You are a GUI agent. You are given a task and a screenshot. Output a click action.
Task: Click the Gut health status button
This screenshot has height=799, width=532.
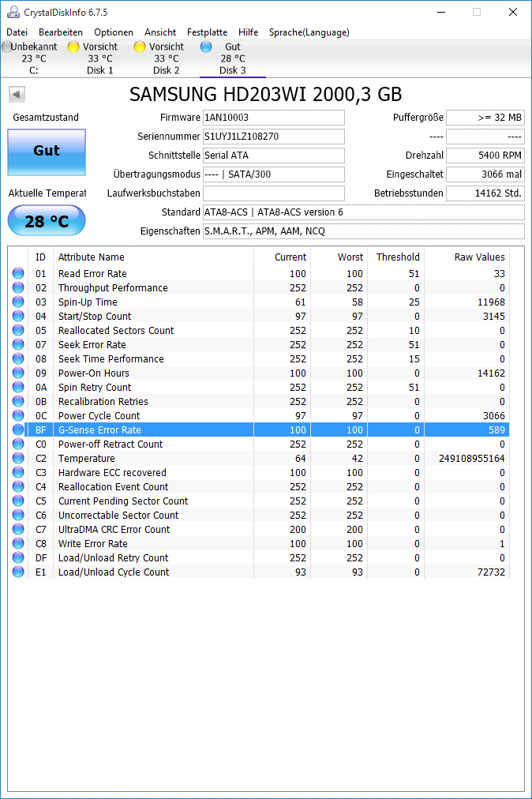47,152
